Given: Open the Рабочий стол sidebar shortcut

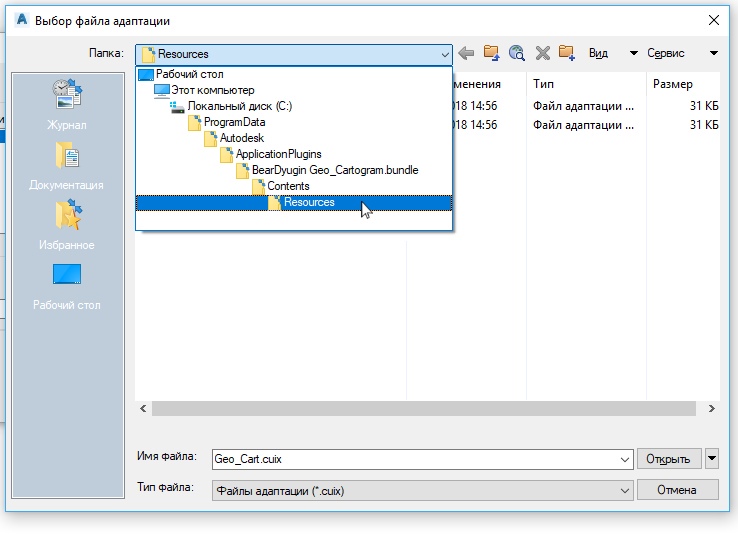Looking at the screenshot, I should click(x=67, y=286).
